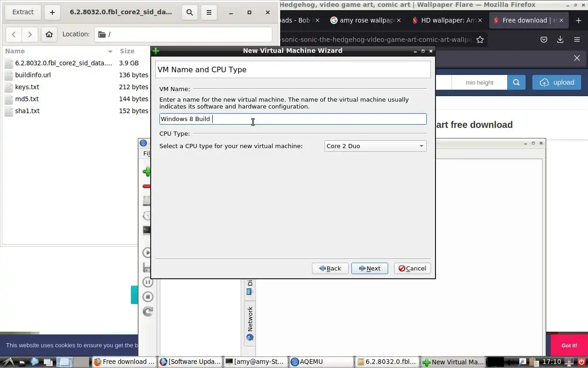Launch the web browser panel icon
The image size is (588, 368).
[x=34, y=362]
